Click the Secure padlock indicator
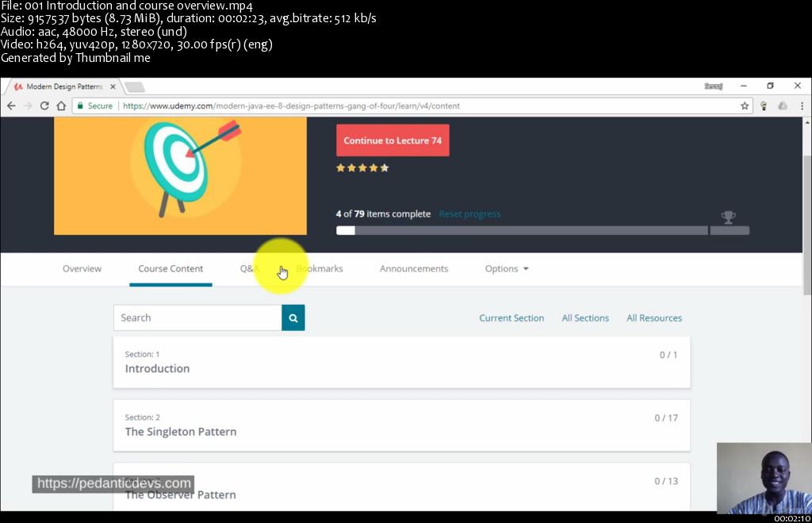This screenshot has width=812, height=523. pos(95,106)
